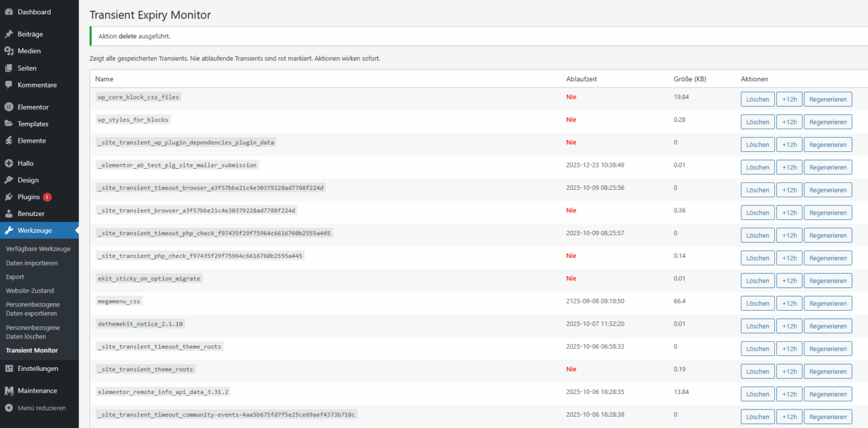Collapse sidebar with Menü reduzieren
The image size is (868, 428).
[35, 408]
